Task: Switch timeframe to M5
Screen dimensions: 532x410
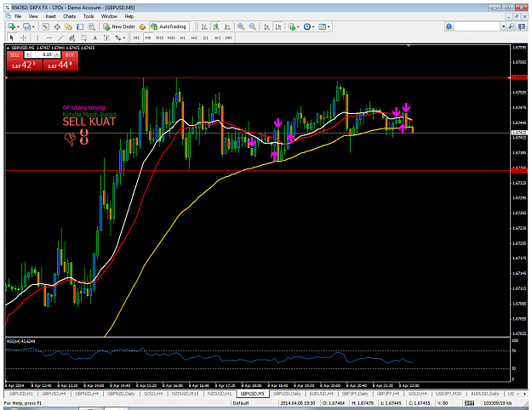Action: pyautogui.click(x=148, y=38)
